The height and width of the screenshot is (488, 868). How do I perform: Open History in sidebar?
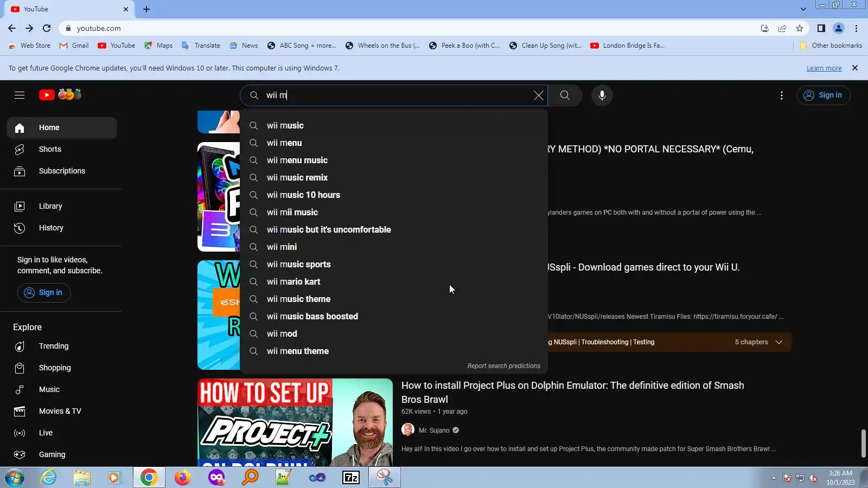[62, 228]
